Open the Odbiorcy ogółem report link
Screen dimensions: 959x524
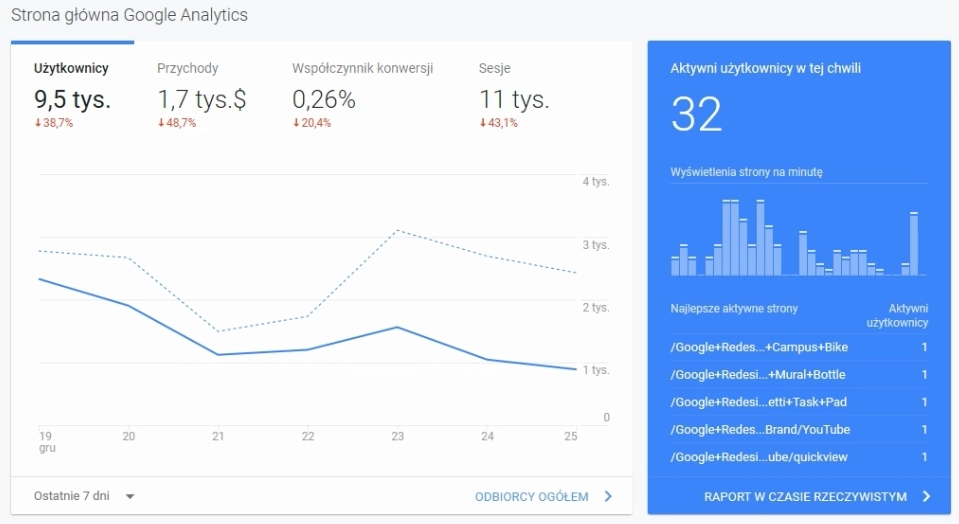tap(532, 496)
